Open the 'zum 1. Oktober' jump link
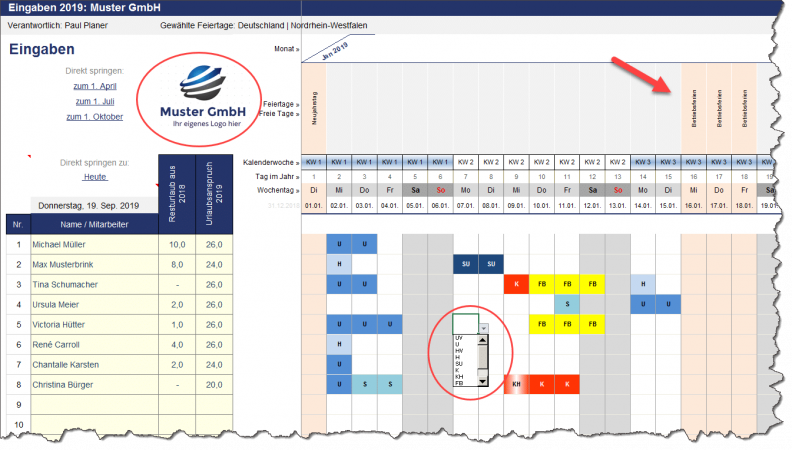The image size is (792, 450). [x=94, y=117]
